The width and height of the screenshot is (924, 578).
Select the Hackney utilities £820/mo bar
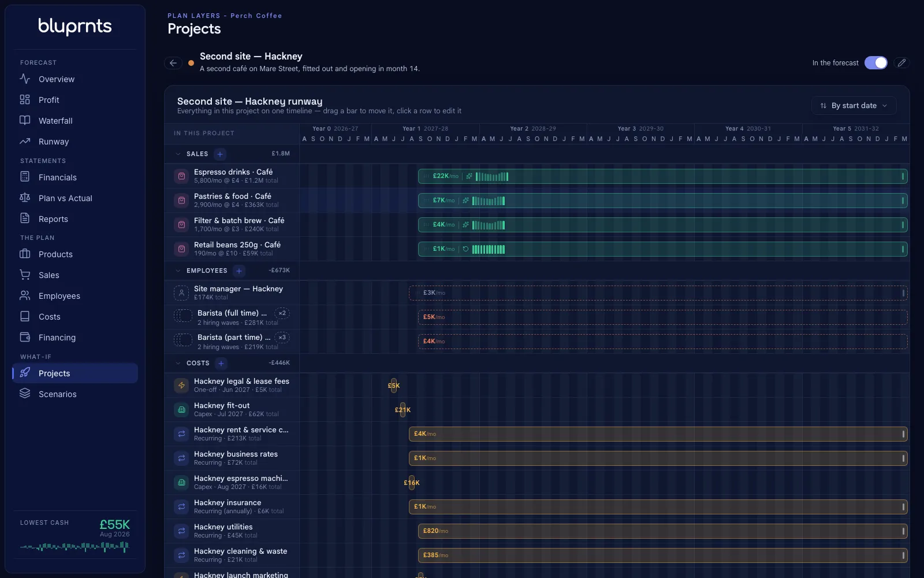tap(662, 531)
